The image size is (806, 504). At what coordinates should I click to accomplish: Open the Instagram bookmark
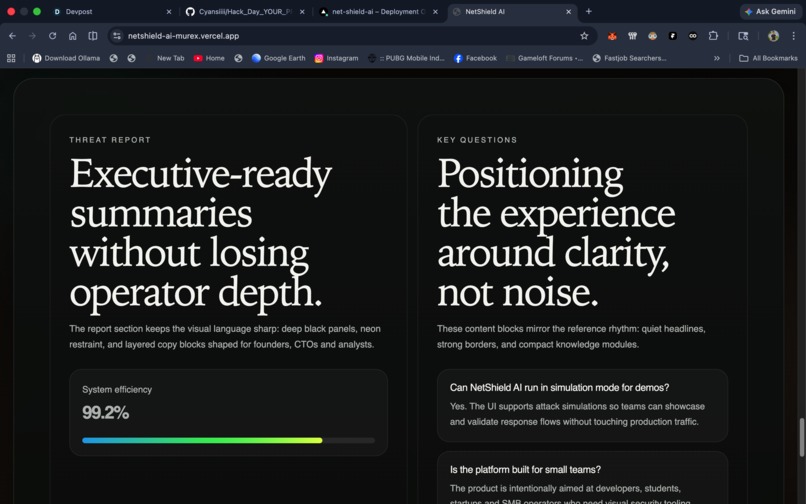coord(336,58)
